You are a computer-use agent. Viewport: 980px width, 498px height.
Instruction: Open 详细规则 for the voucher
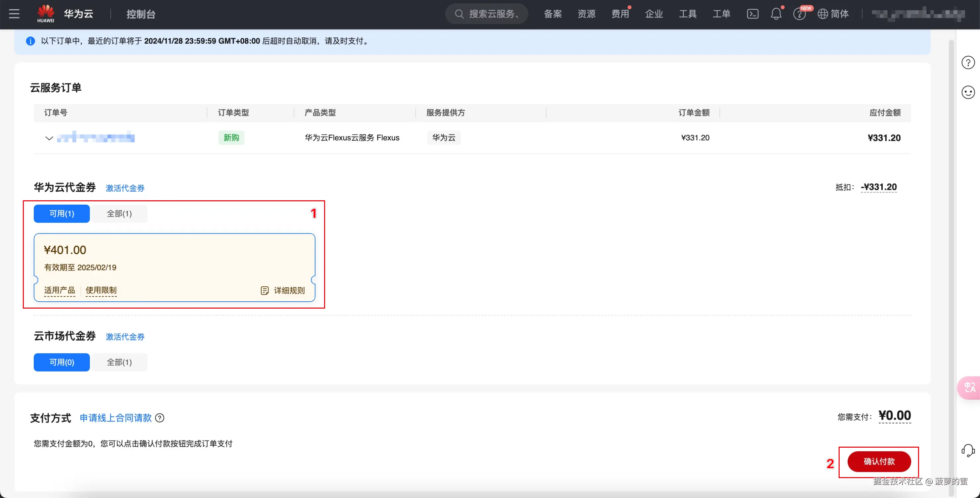point(289,291)
